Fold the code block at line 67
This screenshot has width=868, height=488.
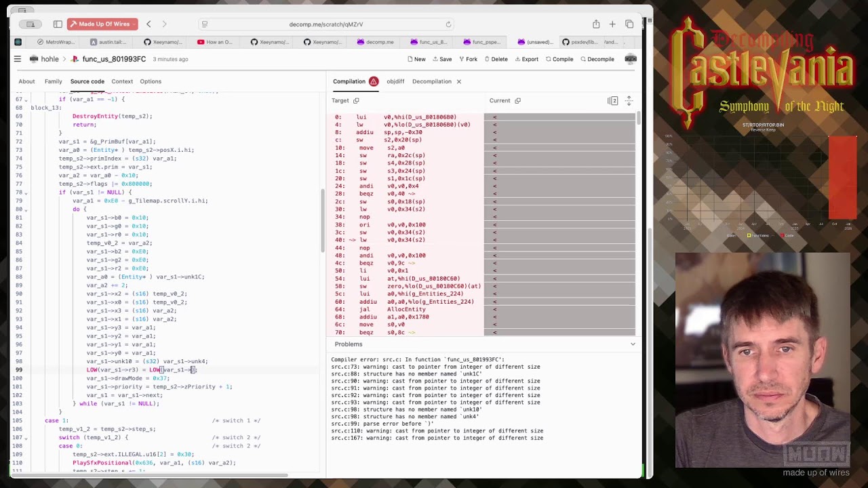click(26, 100)
